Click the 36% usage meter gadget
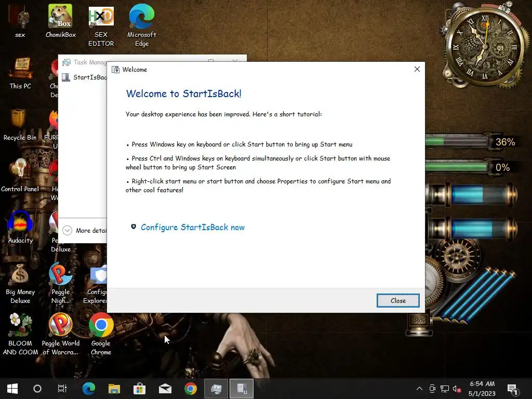 click(x=472, y=141)
